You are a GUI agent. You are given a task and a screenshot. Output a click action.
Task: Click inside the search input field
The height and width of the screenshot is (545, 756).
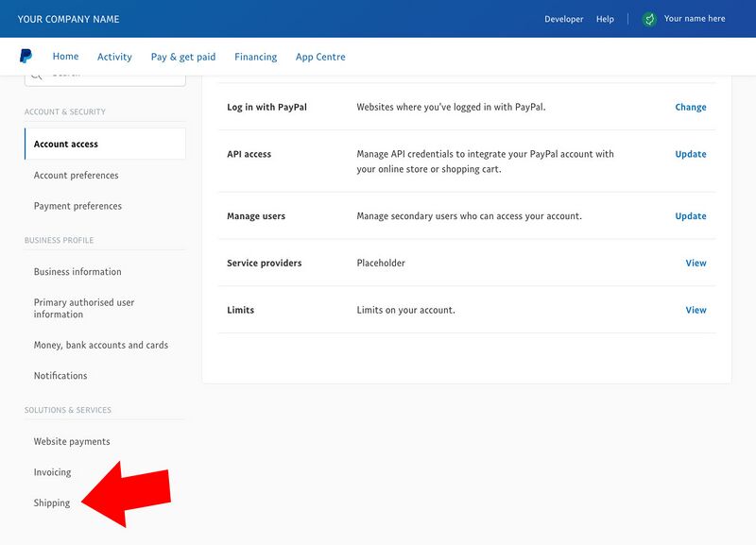[113, 73]
